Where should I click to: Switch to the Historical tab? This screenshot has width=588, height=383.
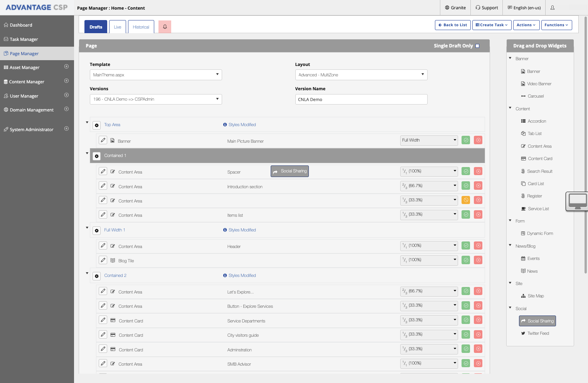click(x=141, y=27)
